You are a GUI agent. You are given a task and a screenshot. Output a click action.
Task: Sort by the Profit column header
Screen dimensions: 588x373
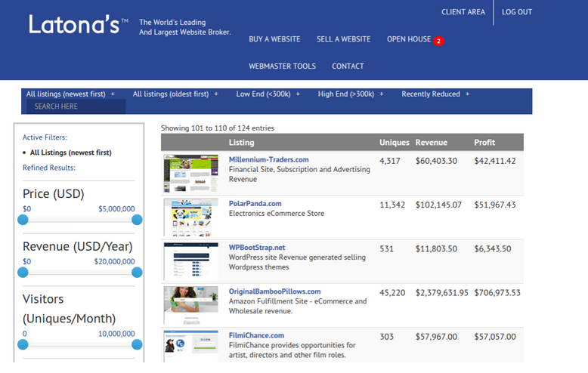(x=484, y=142)
